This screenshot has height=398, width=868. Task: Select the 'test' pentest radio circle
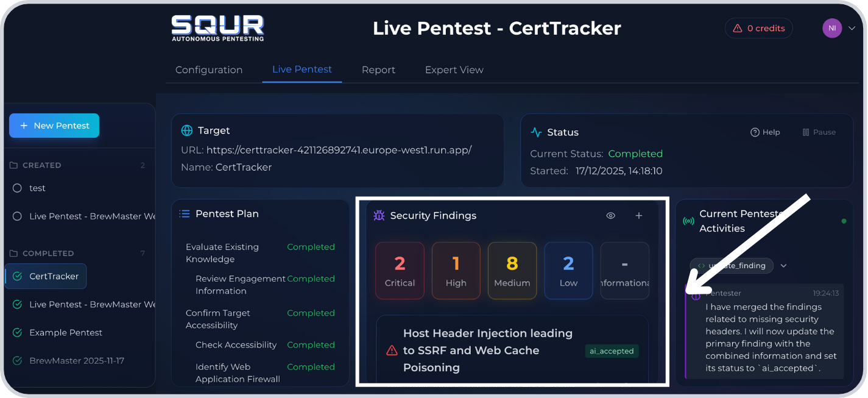click(17, 188)
